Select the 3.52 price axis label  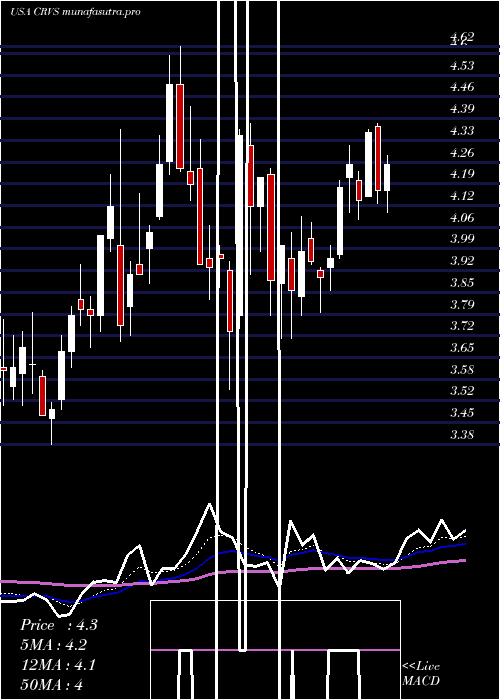coord(462,391)
